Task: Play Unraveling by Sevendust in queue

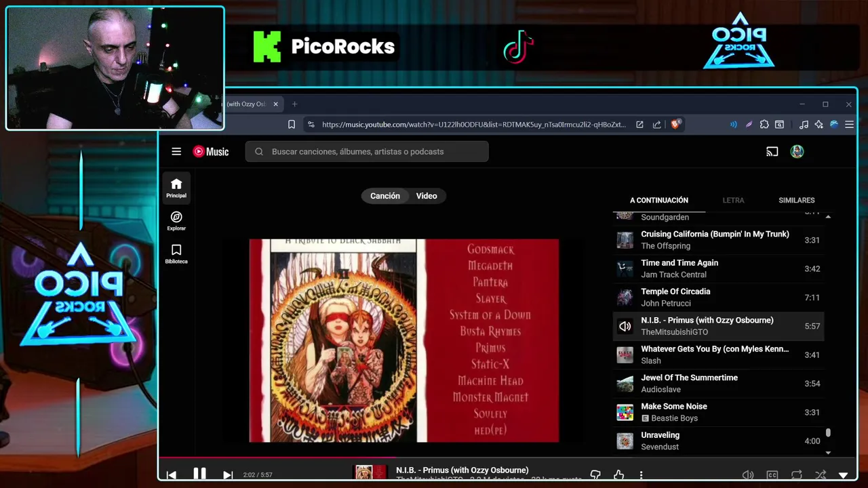Action: [719, 441]
